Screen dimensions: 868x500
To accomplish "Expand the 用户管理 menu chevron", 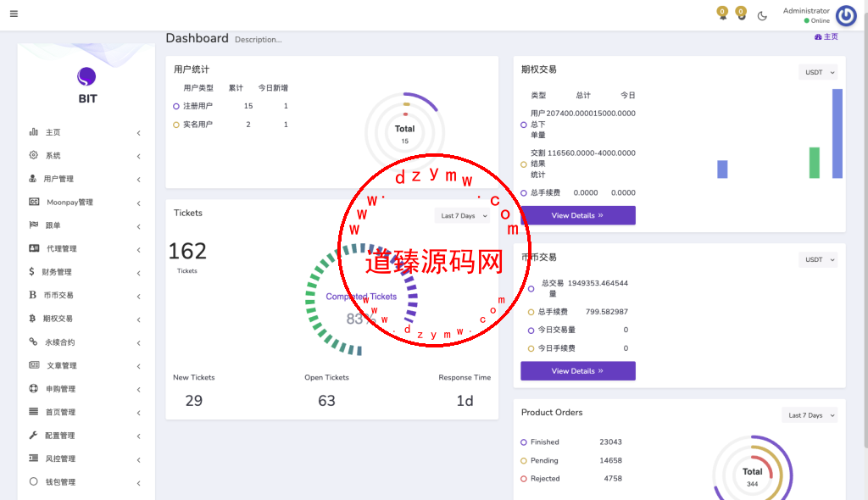I will click(138, 180).
